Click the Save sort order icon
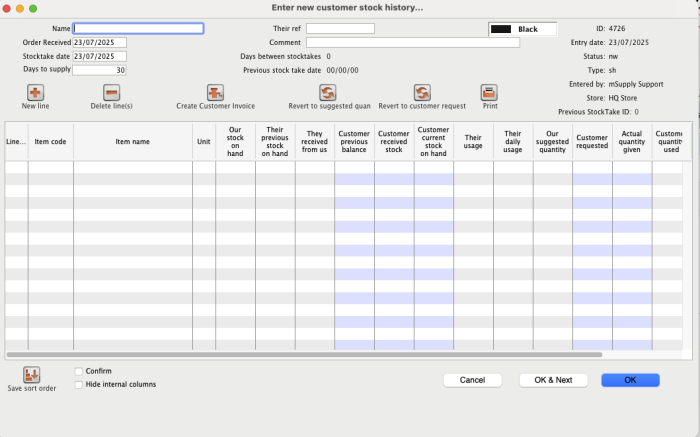This screenshot has height=437, width=700. click(31, 375)
